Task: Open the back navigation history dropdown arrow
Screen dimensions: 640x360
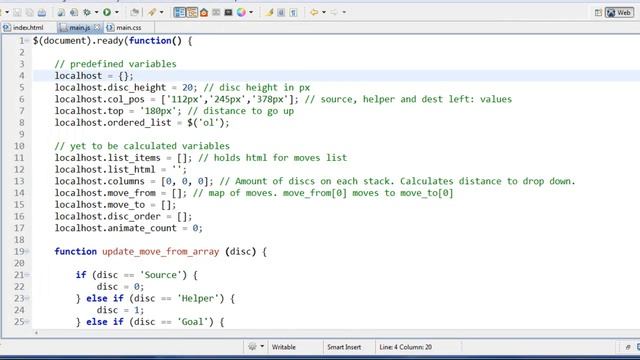Action: point(324,13)
